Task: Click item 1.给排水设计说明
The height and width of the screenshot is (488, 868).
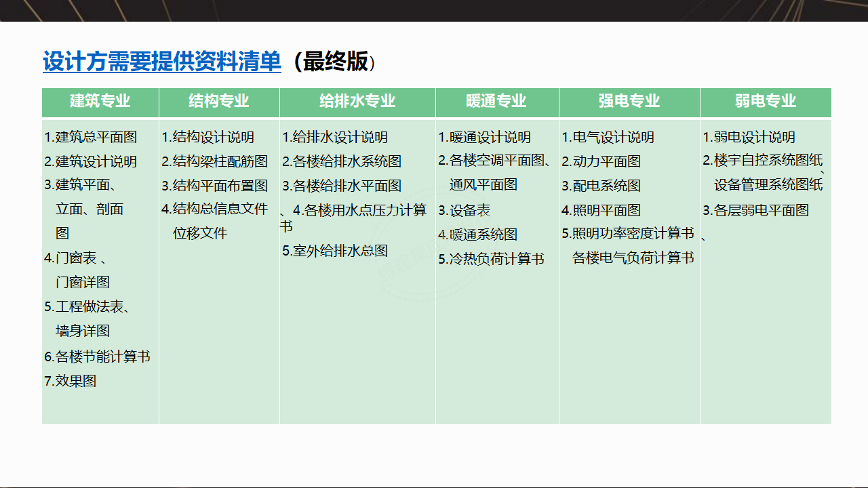Action: (335, 137)
